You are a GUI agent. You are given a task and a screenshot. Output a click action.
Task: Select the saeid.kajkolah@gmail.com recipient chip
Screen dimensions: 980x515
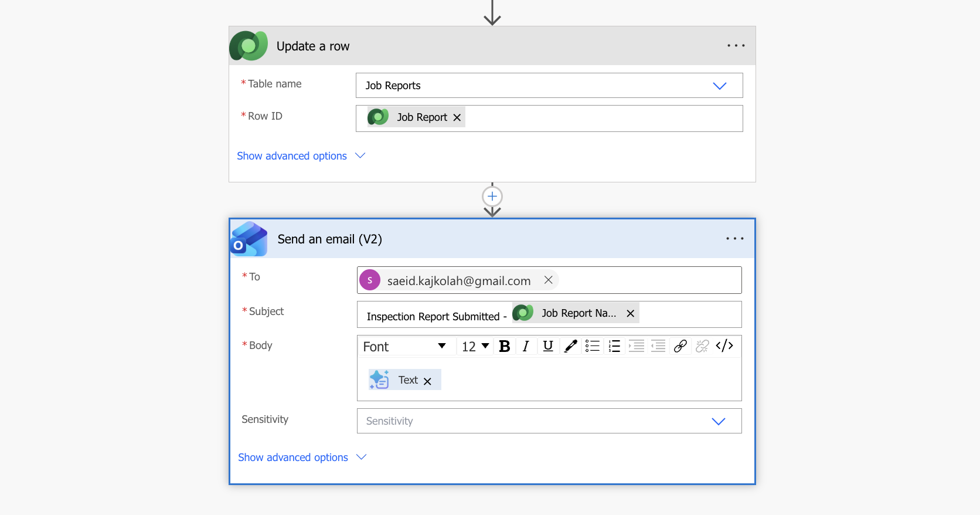point(458,280)
